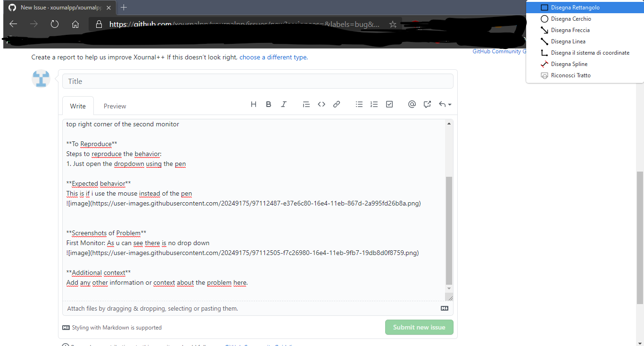Toggle bold formatting
The width and height of the screenshot is (644, 346).
268,104
